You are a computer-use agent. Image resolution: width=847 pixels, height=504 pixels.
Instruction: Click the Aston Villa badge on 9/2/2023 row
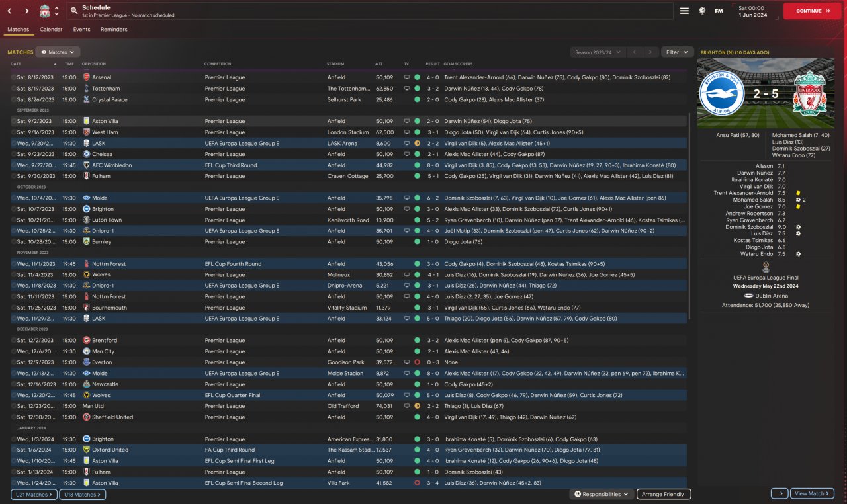pos(87,121)
